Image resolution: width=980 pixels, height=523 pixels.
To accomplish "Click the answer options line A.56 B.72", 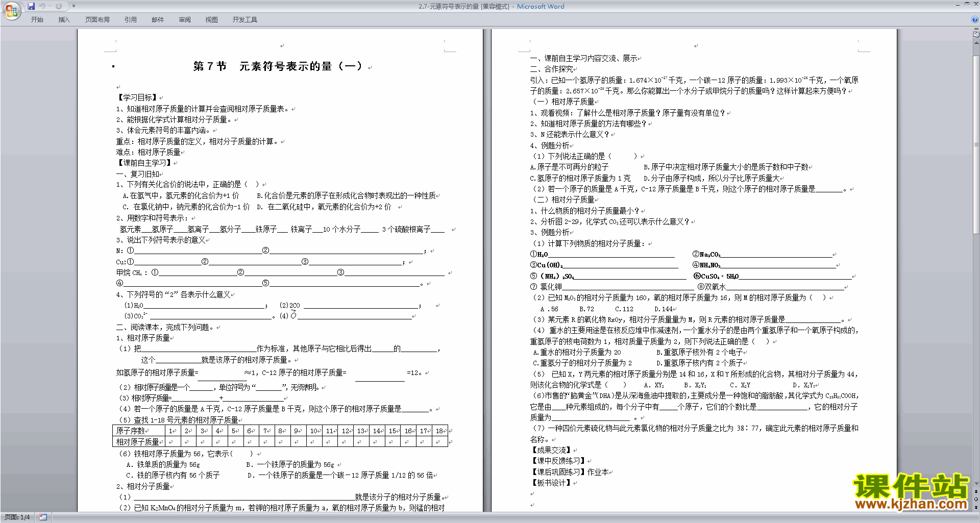I will pos(606,309).
